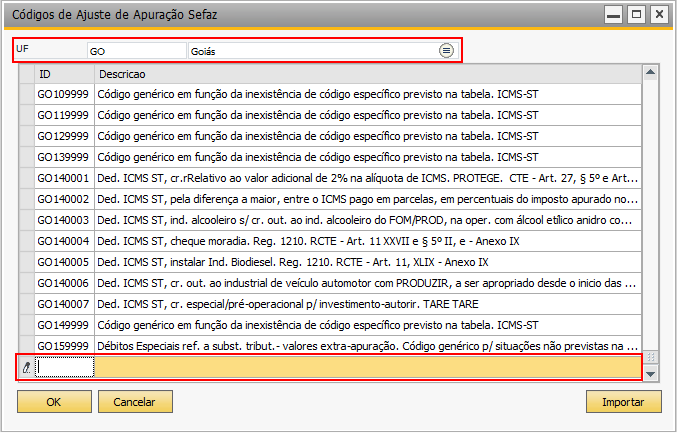
Task: Click the UF label
Action: (x=22, y=49)
